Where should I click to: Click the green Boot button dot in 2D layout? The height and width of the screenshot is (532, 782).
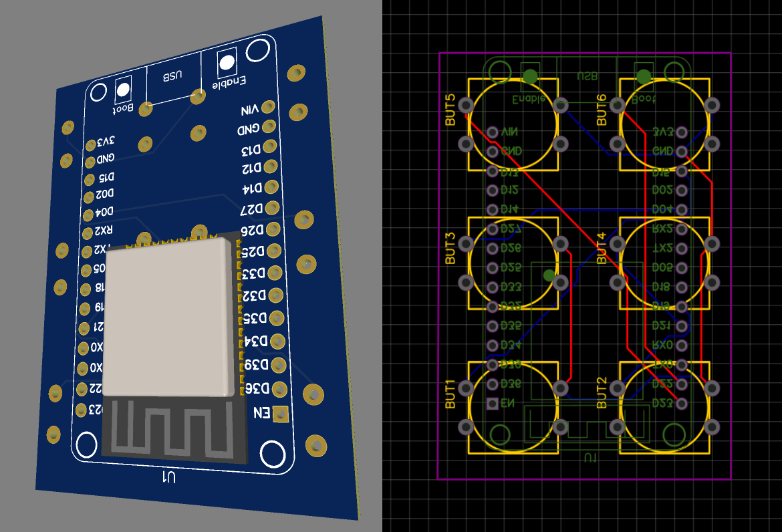click(x=644, y=76)
